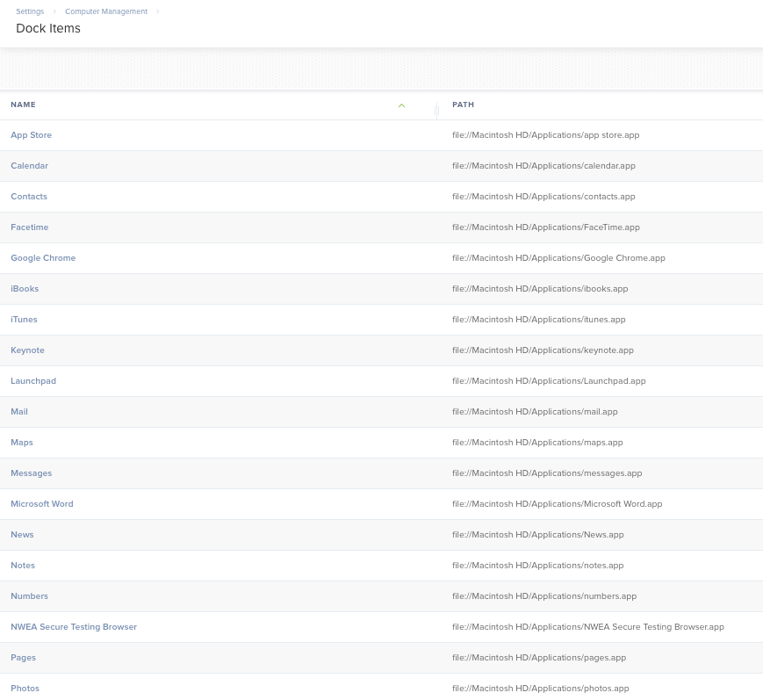Select the path ending in NWEA Secure Testing Browser.app
763x700 pixels.
pos(587,627)
